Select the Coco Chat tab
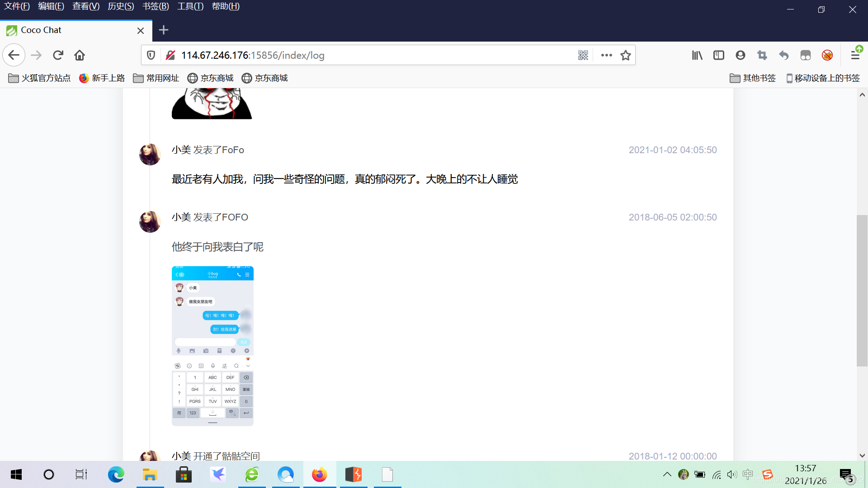The width and height of the screenshot is (868, 488). pos(68,30)
